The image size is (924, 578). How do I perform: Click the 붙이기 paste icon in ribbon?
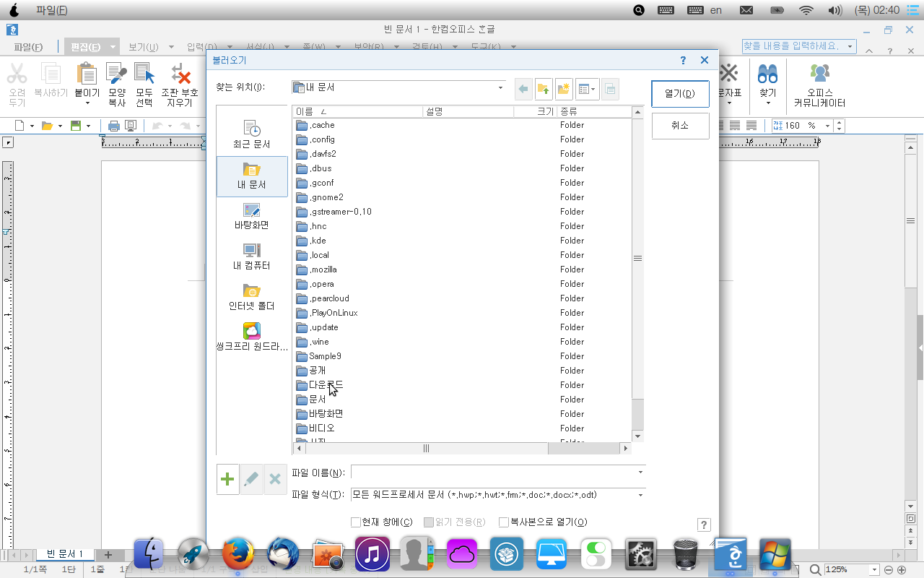pyautogui.click(x=87, y=74)
